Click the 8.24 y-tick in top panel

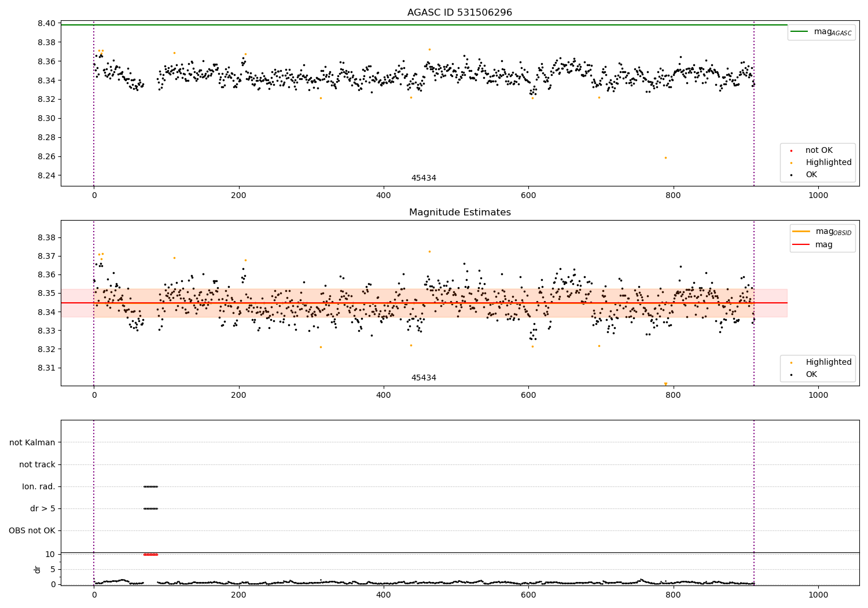47,176
